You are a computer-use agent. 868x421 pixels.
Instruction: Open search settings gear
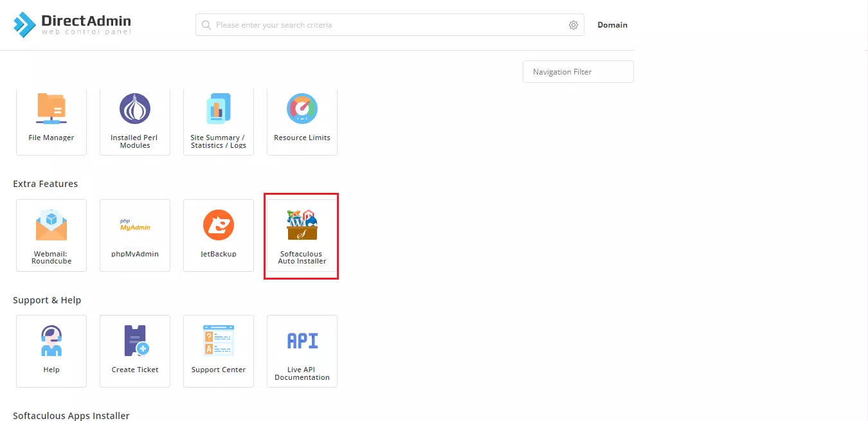[x=573, y=24]
